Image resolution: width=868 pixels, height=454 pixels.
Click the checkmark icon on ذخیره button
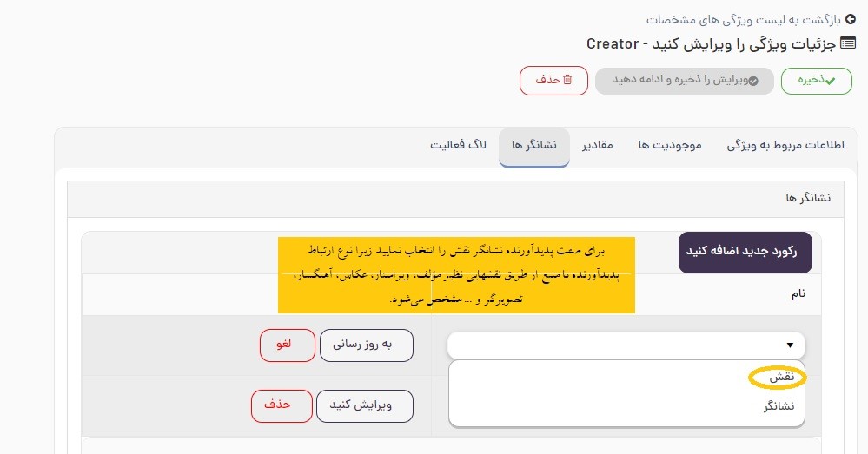coord(830,81)
